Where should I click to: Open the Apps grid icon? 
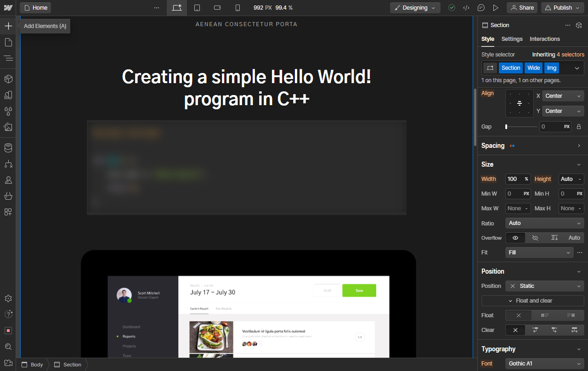click(8, 212)
